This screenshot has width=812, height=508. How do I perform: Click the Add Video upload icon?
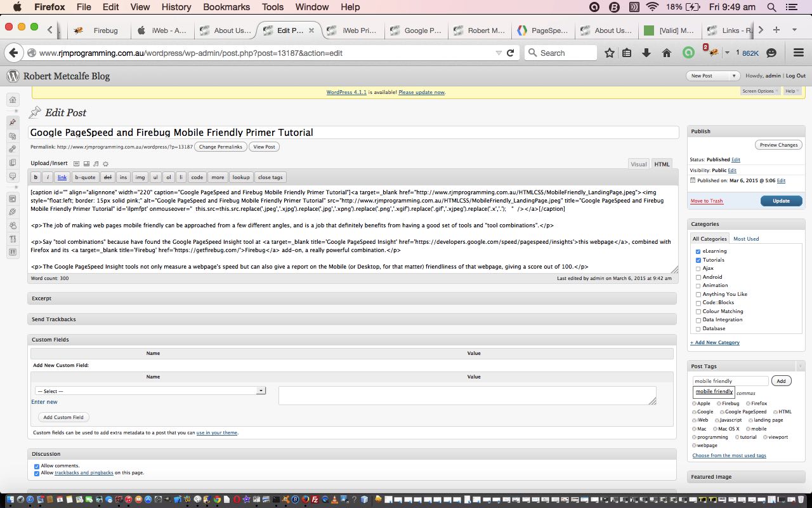86,164
